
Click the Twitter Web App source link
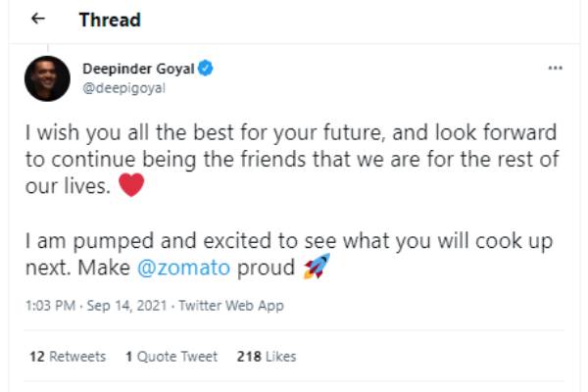(230, 306)
